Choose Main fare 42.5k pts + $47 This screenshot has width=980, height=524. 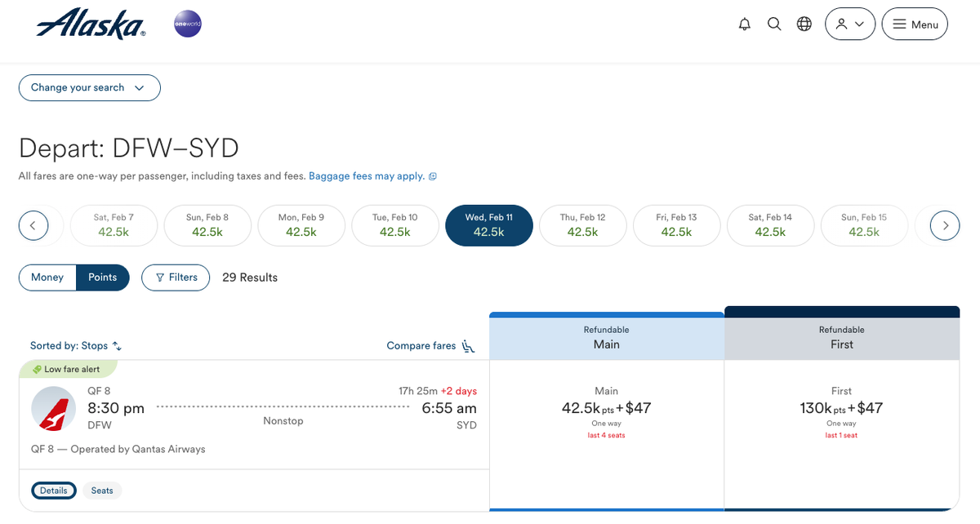(x=606, y=412)
